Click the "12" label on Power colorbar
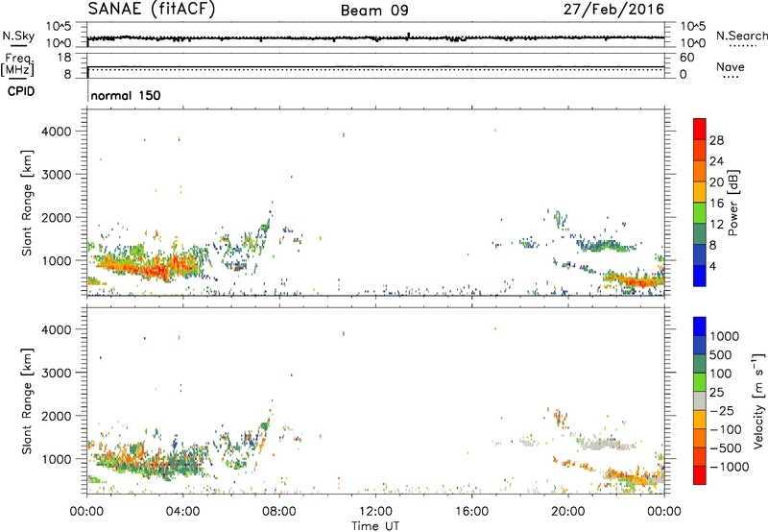This screenshot has height=532, width=768. 716,225
